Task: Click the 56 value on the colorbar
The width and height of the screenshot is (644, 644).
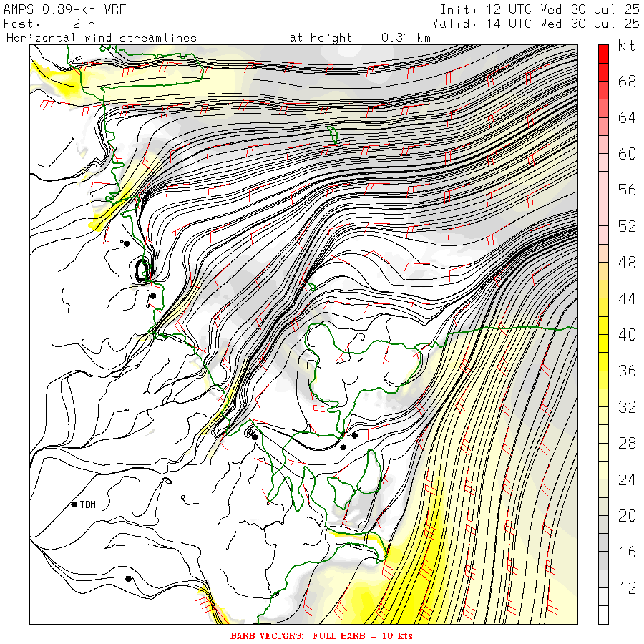Action: coord(627,190)
